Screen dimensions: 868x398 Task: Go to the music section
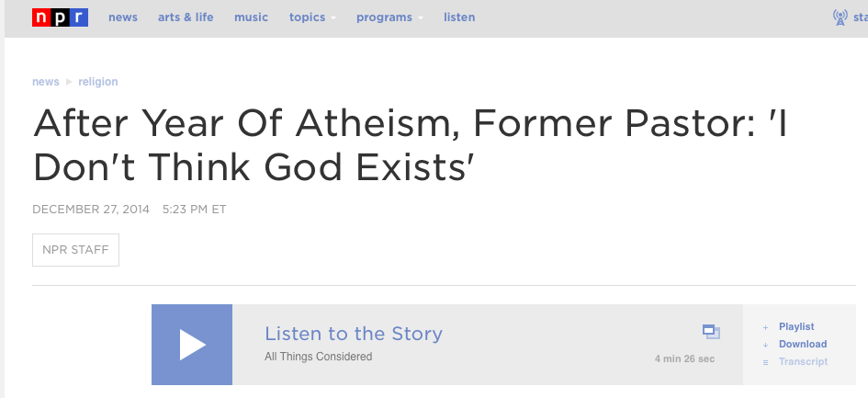(251, 17)
